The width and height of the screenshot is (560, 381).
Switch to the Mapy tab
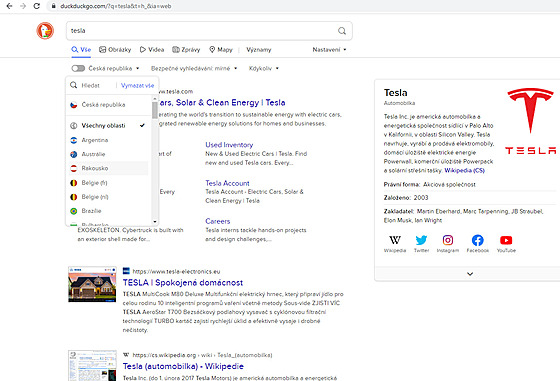pos(221,50)
